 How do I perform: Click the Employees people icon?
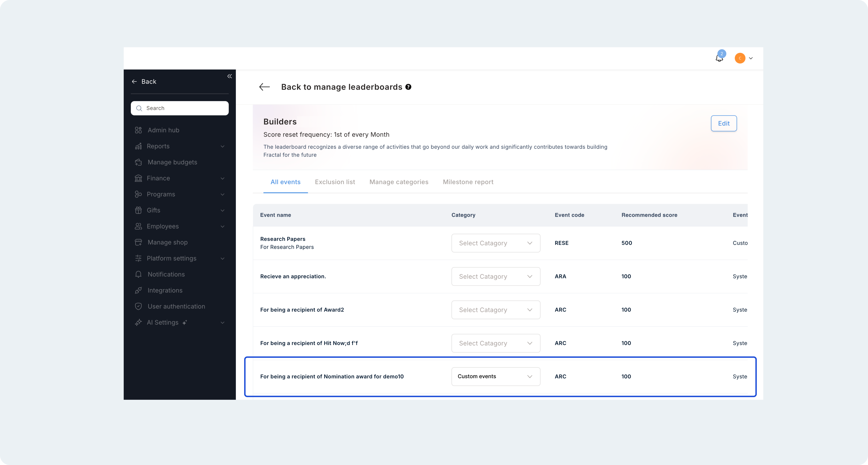pos(138,226)
